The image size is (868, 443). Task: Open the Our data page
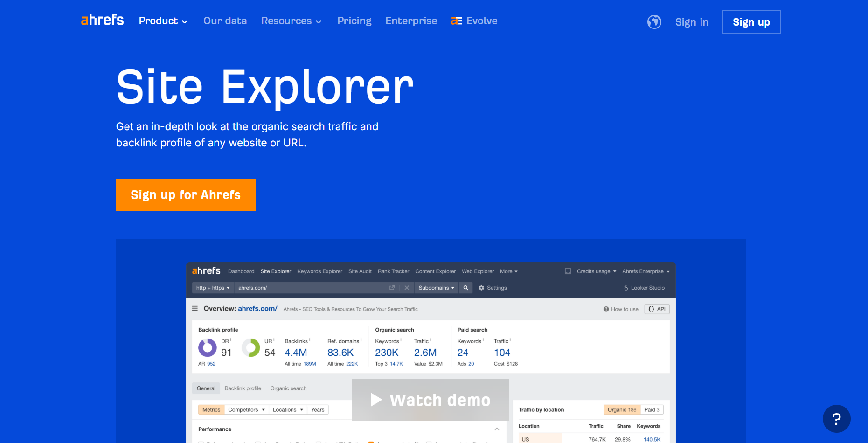point(225,21)
